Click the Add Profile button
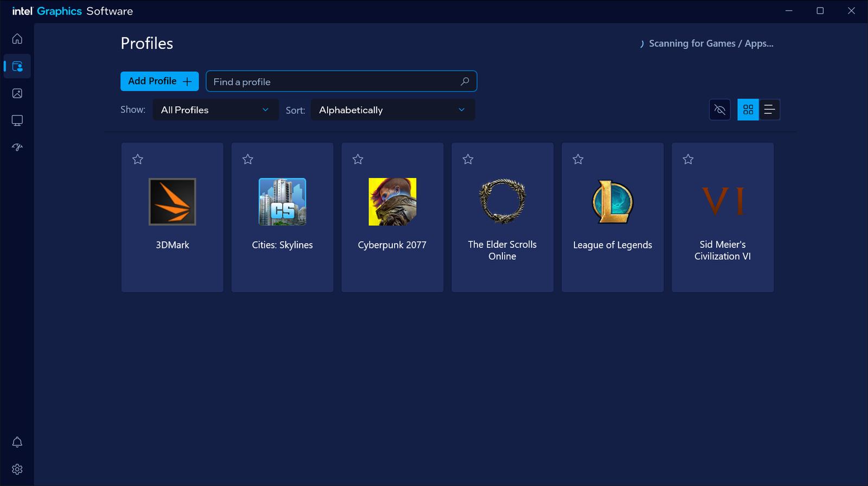868x486 pixels. [x=159, y=81]
